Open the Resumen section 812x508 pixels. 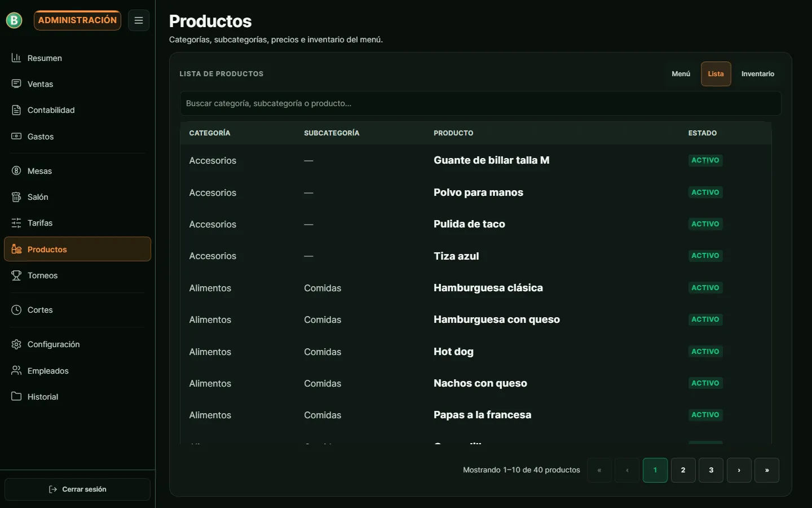(77, 58)
